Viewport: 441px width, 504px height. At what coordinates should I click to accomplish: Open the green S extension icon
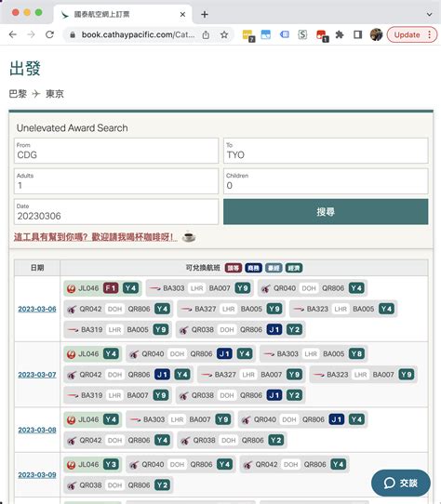(302, 34)
